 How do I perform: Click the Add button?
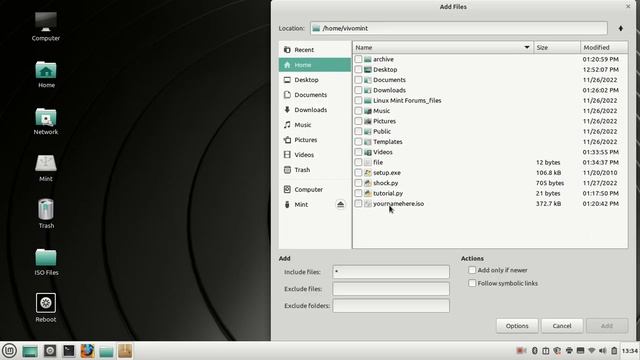click(x=607, y=326)
